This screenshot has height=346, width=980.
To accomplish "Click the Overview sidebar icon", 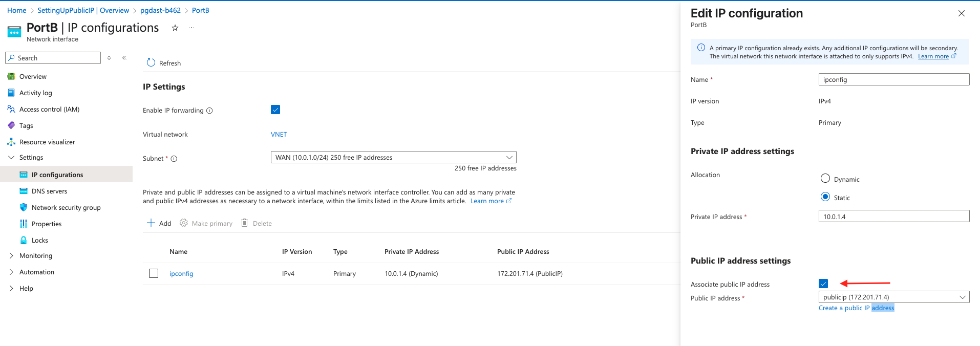I will (x=11, y=76).
